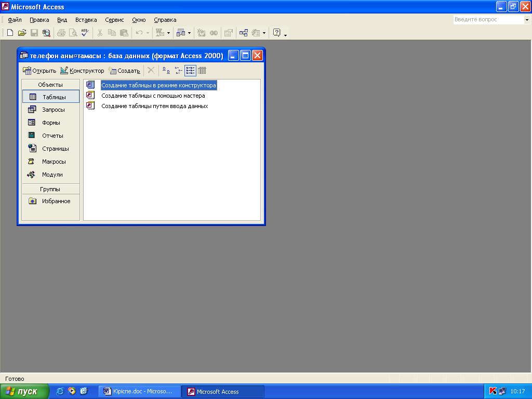The width and height of the screenshot is (532, 399).
Task: Click the Print icon
Action: tap(61, 33)
